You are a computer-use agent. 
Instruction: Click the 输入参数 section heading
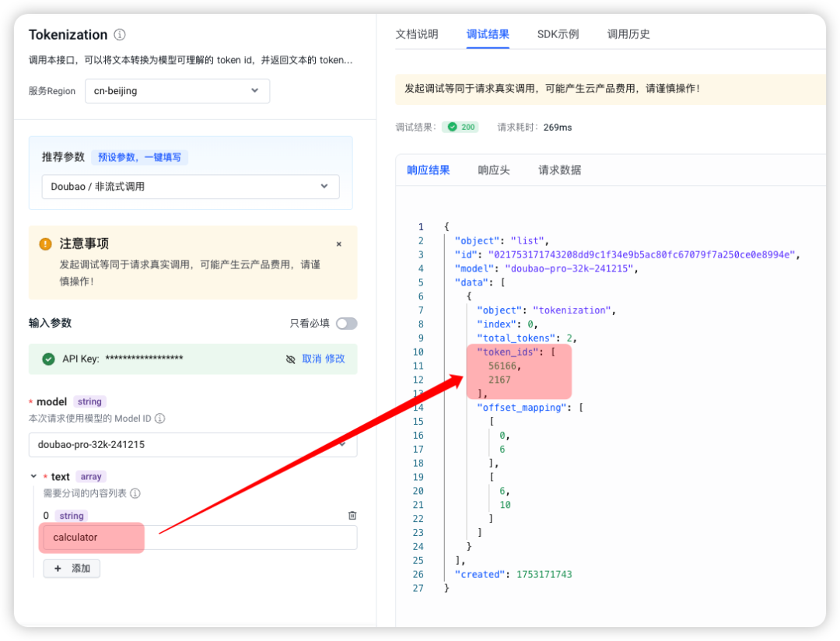[51, 323]
